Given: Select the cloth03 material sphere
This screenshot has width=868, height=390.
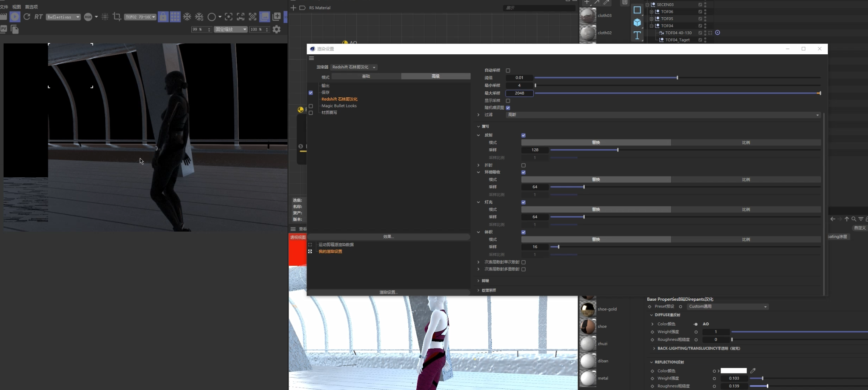Looking at the screenshot, I should coord(588,16).
